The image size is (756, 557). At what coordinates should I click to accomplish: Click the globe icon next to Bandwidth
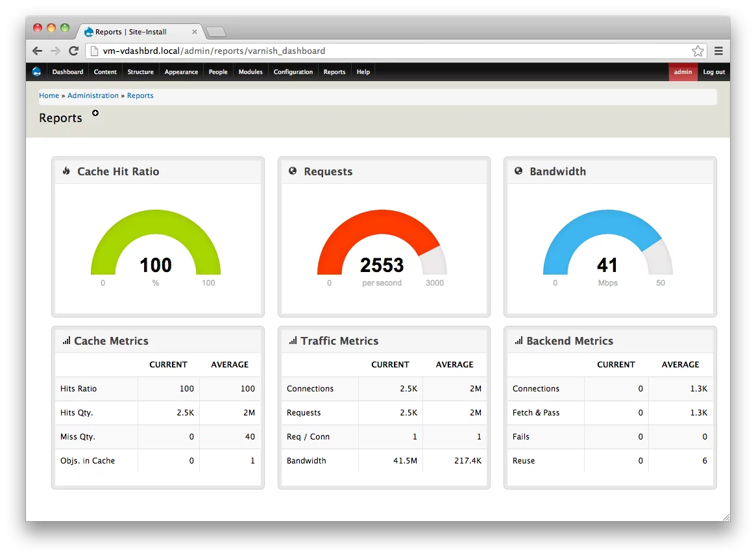pos(518,171)
